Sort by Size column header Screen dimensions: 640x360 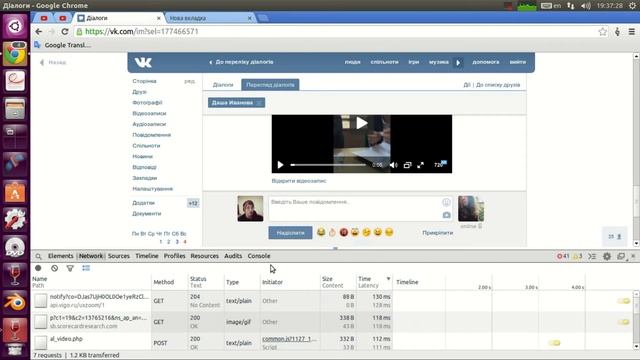coord(338,282)
